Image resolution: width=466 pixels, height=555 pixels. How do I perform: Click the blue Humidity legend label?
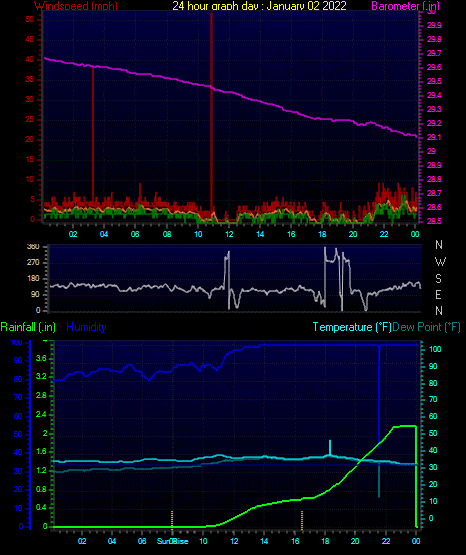(x=86, y=327)
